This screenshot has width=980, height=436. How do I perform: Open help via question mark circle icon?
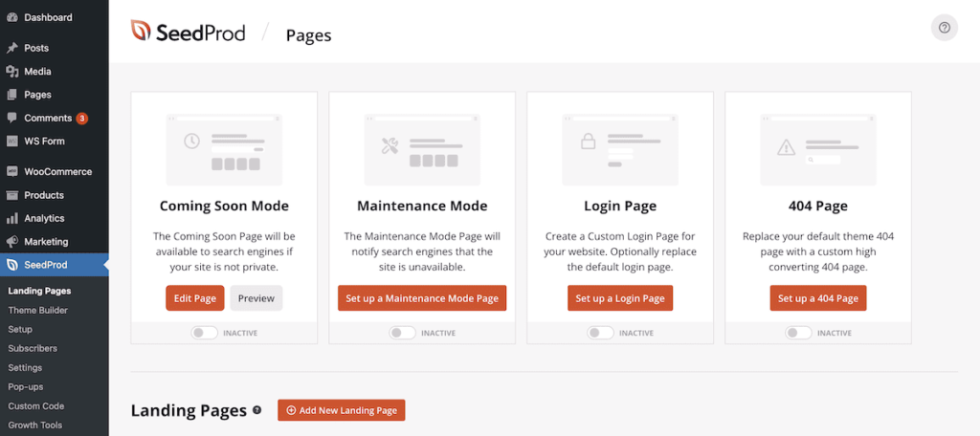pyautogui.click(x=945, y=28)
